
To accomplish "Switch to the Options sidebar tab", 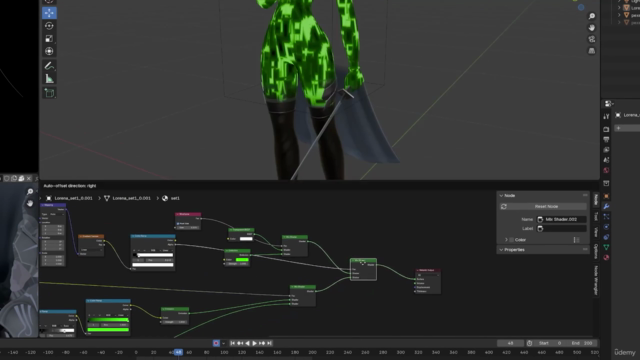I will 596,251.
